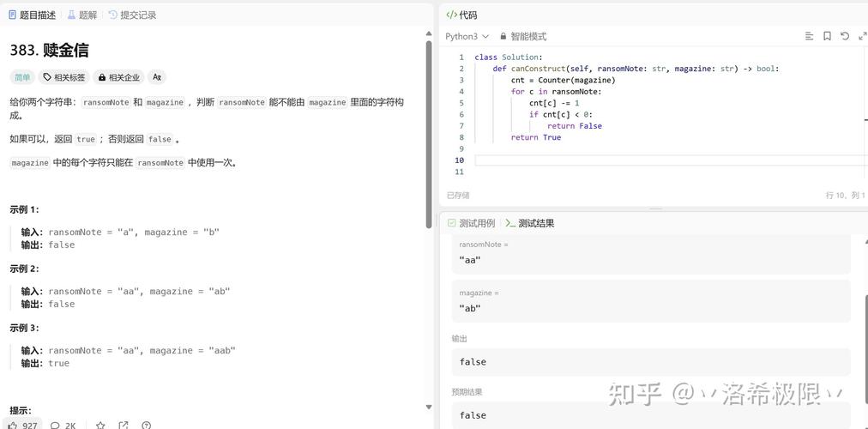868x429 pixels.
Task: Open the 题目描述 tab
Action: point(32,15)
